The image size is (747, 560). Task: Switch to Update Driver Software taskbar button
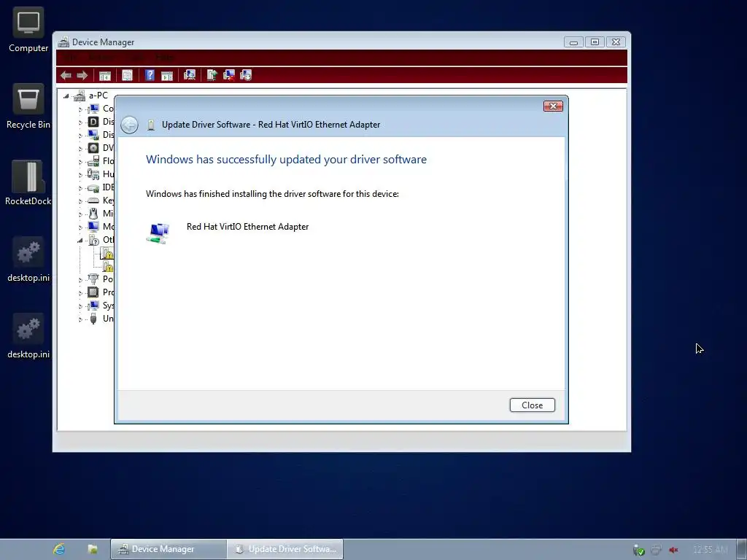285,549
